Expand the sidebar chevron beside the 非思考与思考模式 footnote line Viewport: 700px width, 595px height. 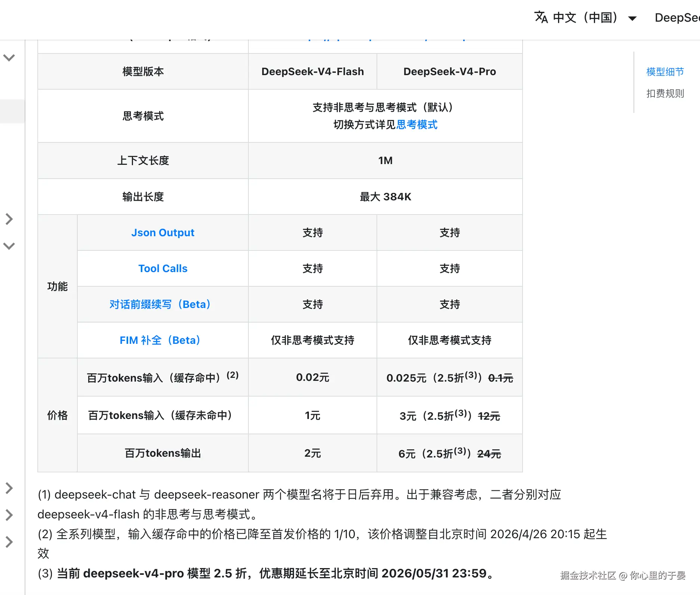point(9,515)
